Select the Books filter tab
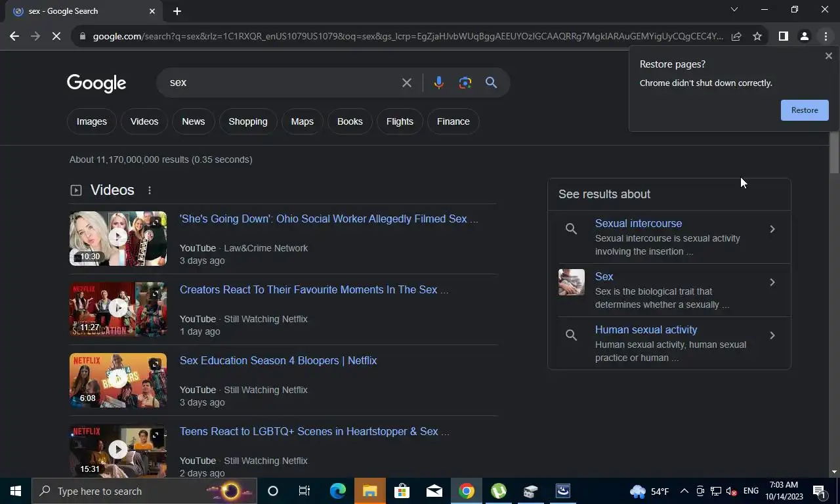The width and height of the screenshot is (840, 504). click(350, 121)
